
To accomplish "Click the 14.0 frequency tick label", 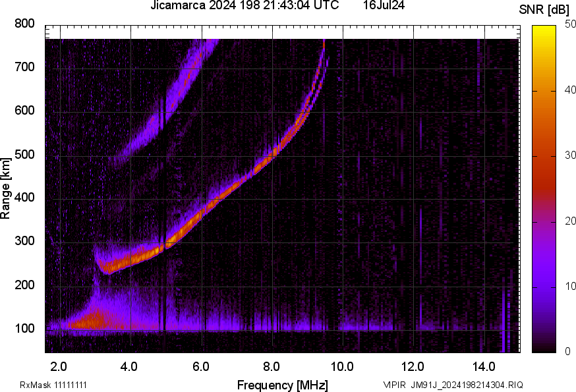I will (484, 366).
